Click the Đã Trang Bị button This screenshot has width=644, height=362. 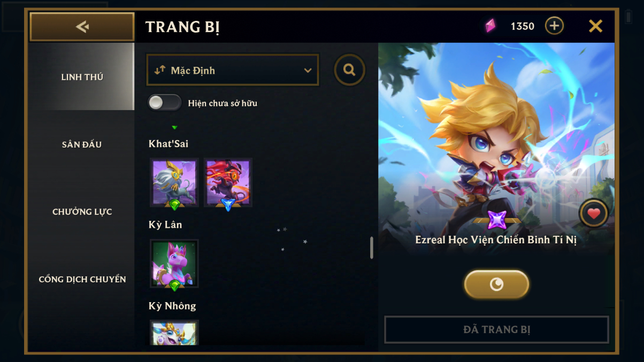(496, 329)
